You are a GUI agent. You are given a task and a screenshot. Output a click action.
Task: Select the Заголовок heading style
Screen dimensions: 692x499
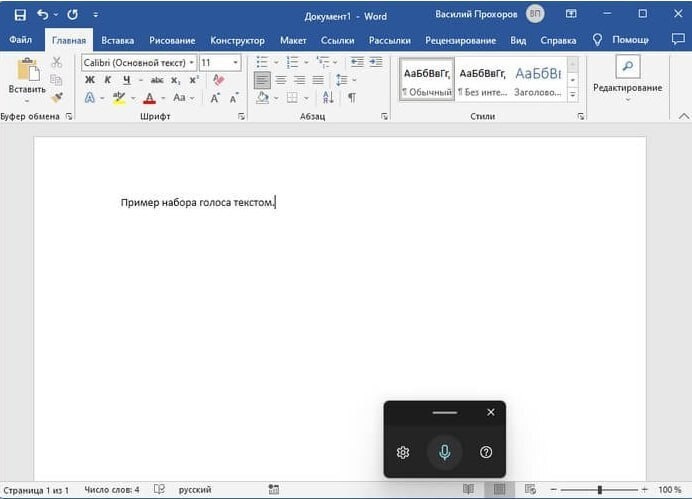[538, 80]
